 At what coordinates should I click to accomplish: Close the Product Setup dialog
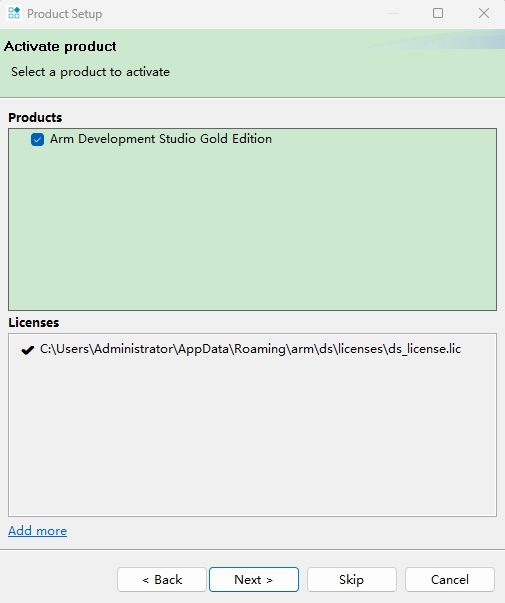coord(484,13)
